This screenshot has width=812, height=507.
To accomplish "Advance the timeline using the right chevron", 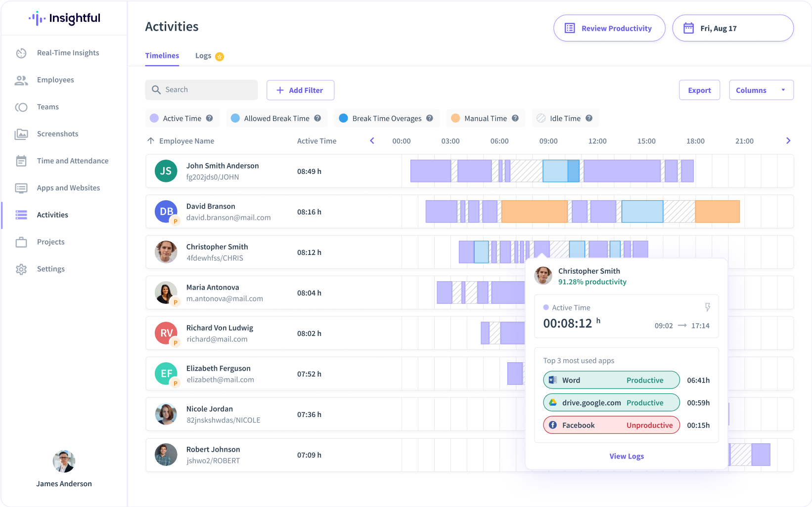I will click(788, 140).
